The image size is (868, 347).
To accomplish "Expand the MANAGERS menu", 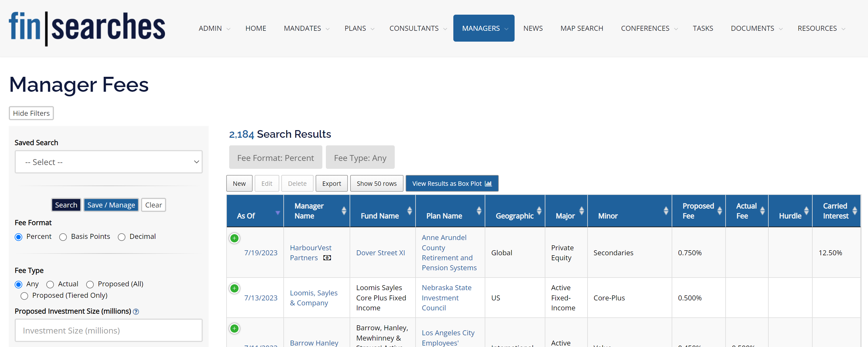I will (x=484, y=28).
